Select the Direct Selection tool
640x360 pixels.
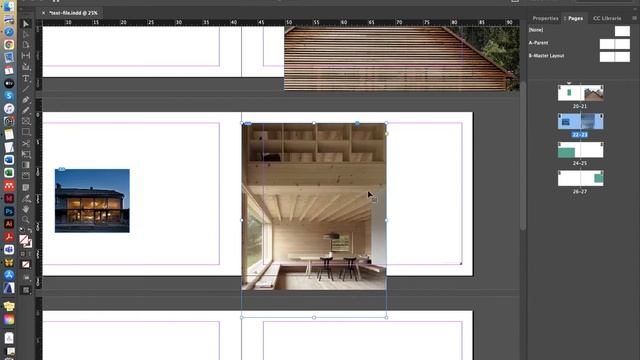tap(26, 34)
